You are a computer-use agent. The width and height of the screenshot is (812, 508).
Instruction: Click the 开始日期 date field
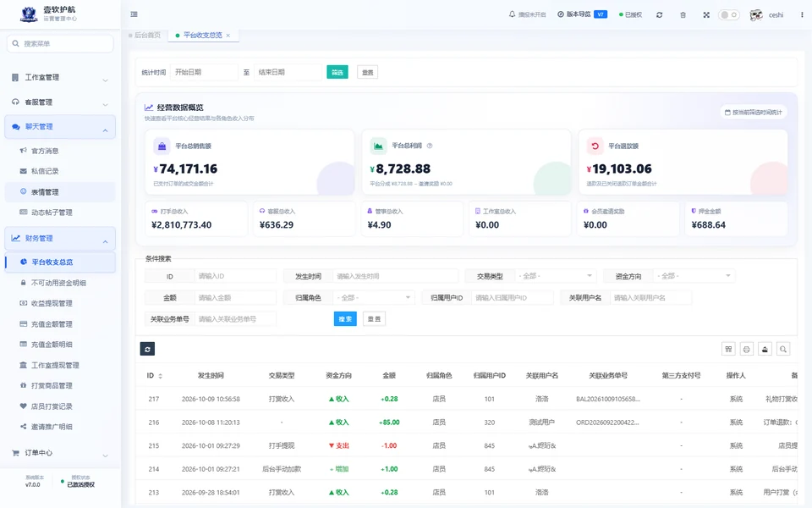(204, 72)
